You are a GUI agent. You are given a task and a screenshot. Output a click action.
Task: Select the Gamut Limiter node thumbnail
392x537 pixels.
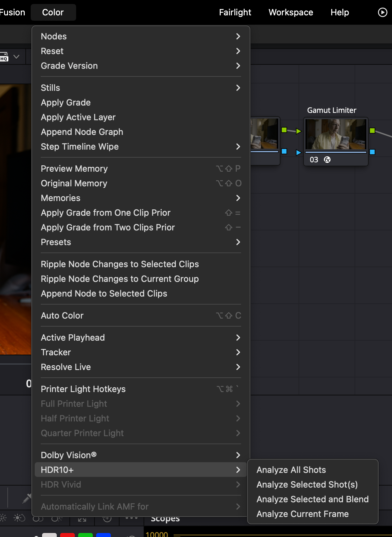pyautogui.click(x=336, y=134)
